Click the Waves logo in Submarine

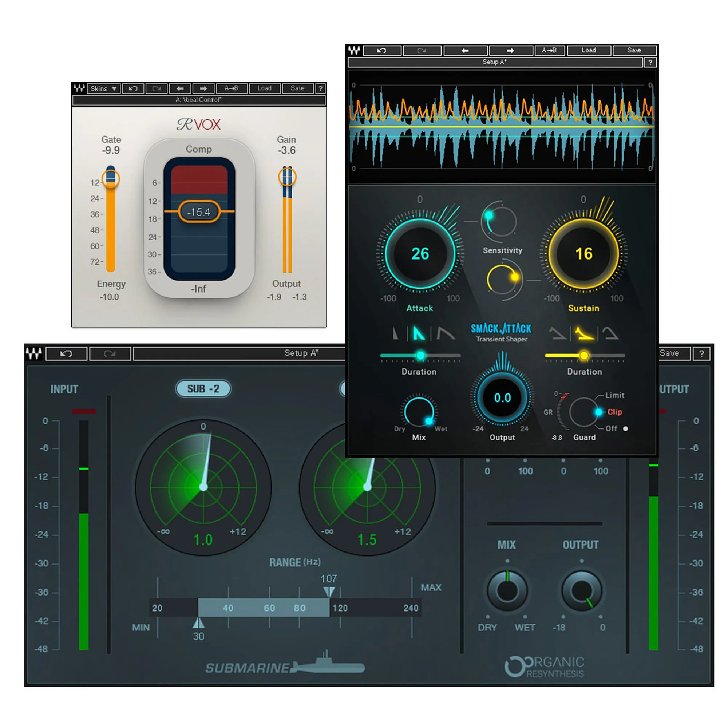point(33,354)
